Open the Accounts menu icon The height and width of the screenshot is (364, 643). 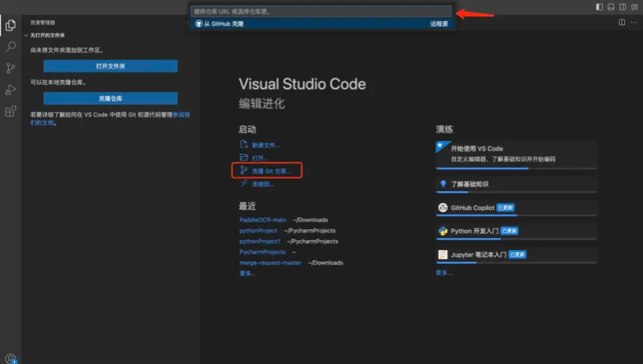click(x=11, y=359)
